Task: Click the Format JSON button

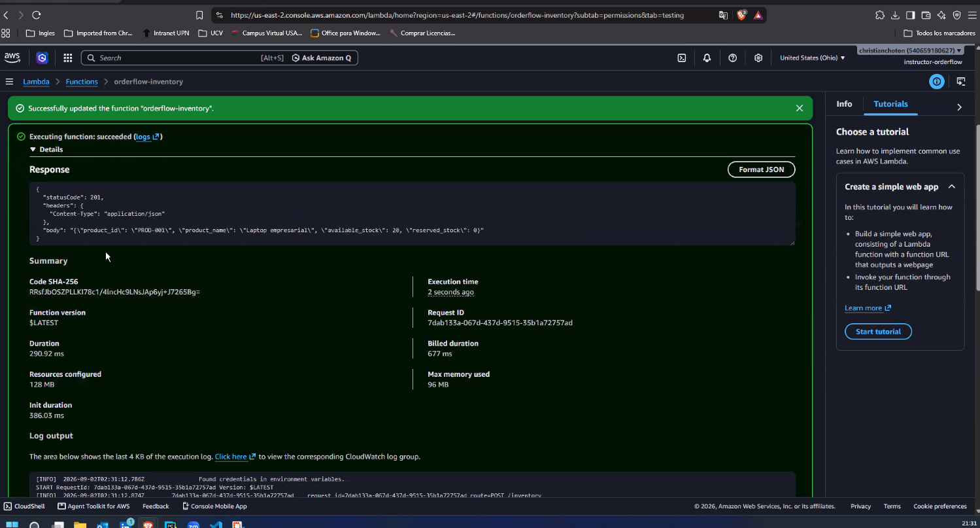Action: pos(761,169)
